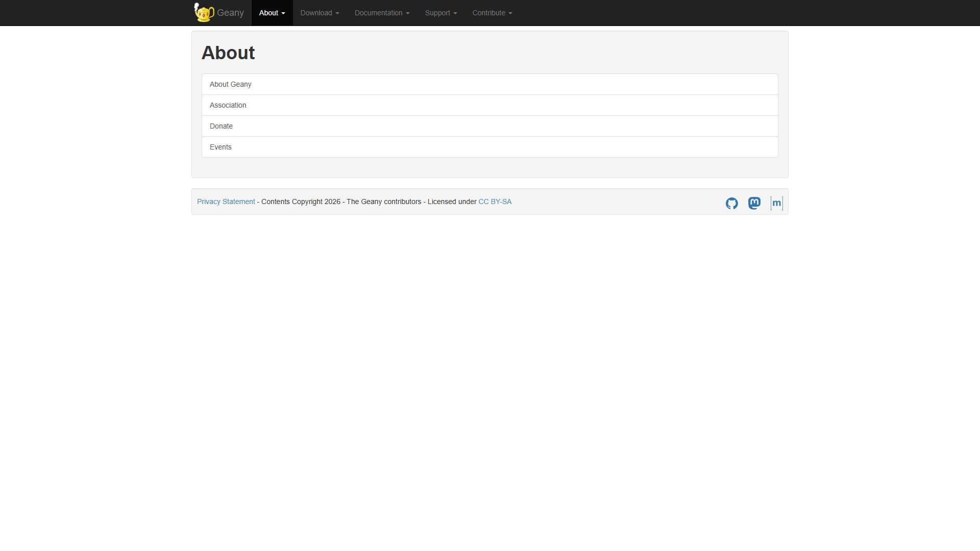The image size is (980, 551).
Task: Go to Geany home via brand text
Action: click(230, 13)
